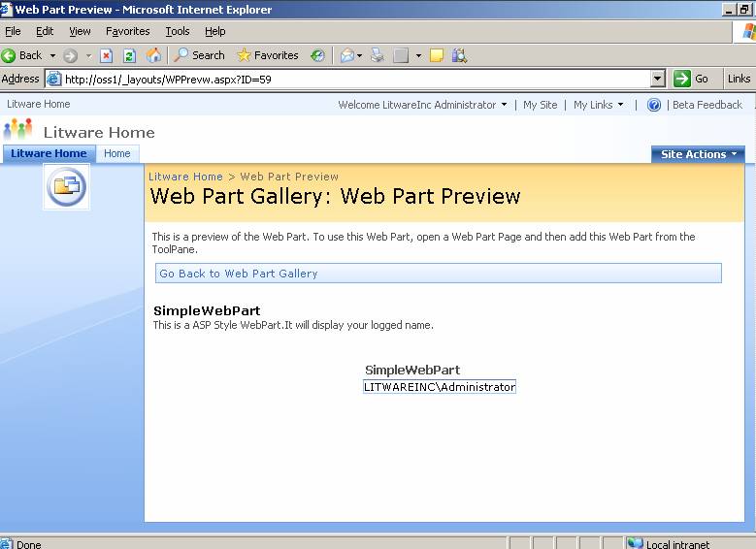Click the Beta Feedback link

(x=707, y=105)
